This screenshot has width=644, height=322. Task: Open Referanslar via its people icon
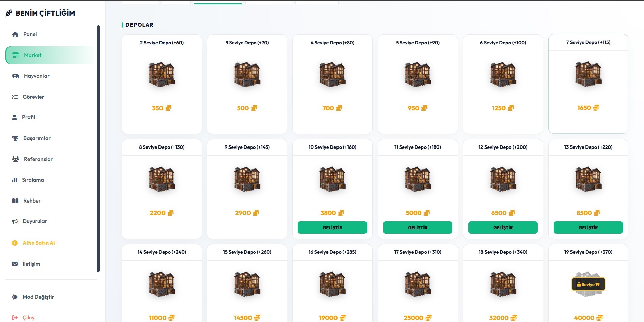[x=16, y=159]
